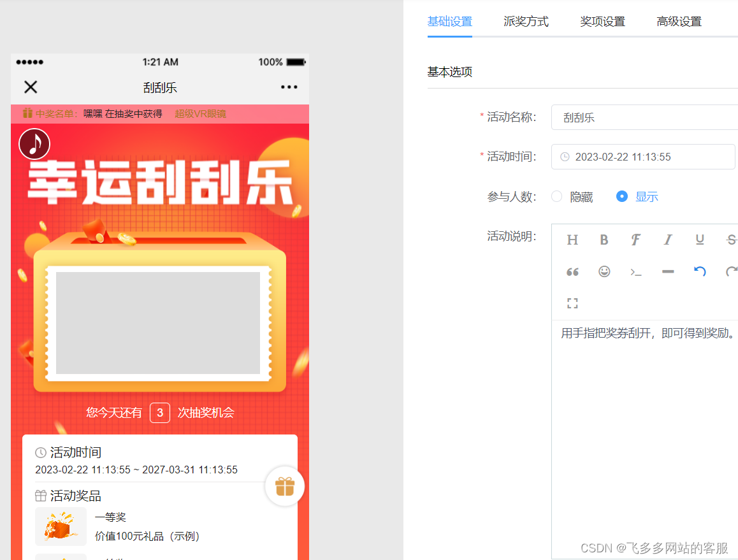Toggle italic formatting in the editor

point(667,240)
